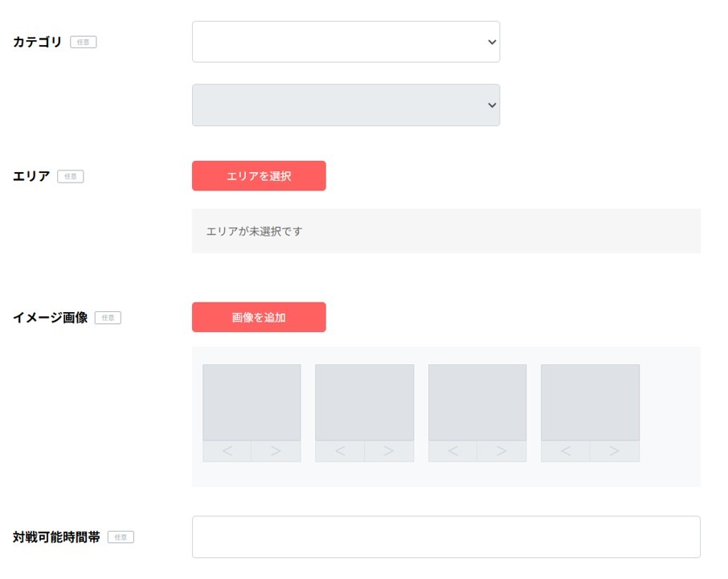
Task: Open the first カテゴリ dropdown
Action: point(346,42)
